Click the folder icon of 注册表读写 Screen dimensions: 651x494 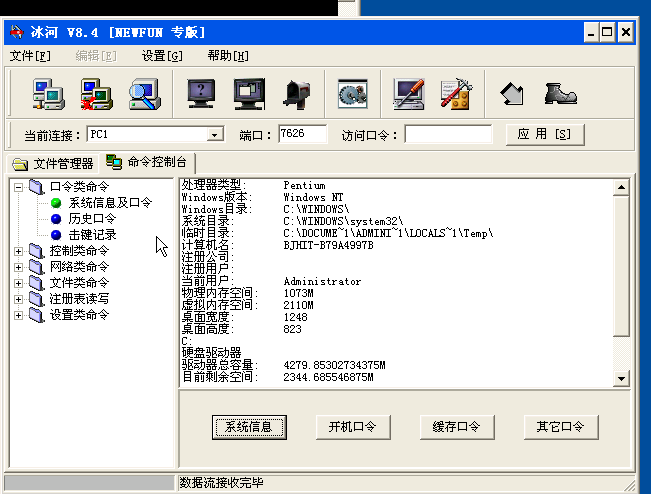pyautogui.click(x=37, y=299)
